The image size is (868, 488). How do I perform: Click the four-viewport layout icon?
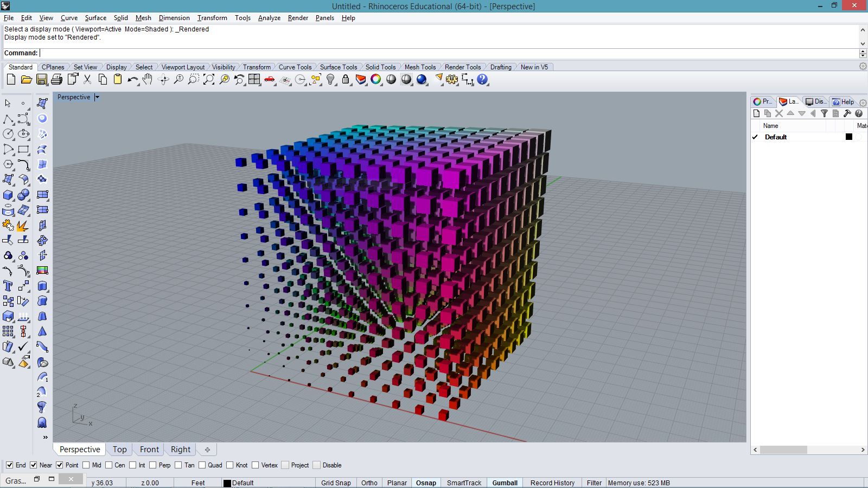click(x=254, y=80)
